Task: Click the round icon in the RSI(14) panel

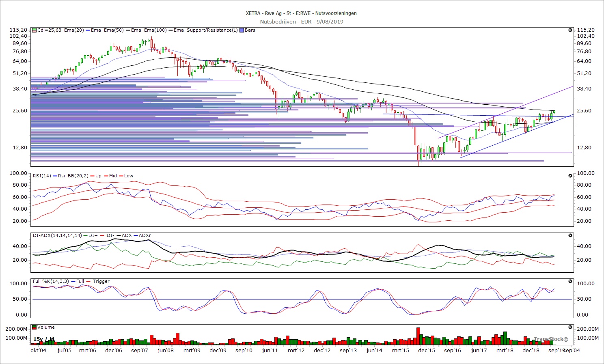Action: [x=570, y=176]
